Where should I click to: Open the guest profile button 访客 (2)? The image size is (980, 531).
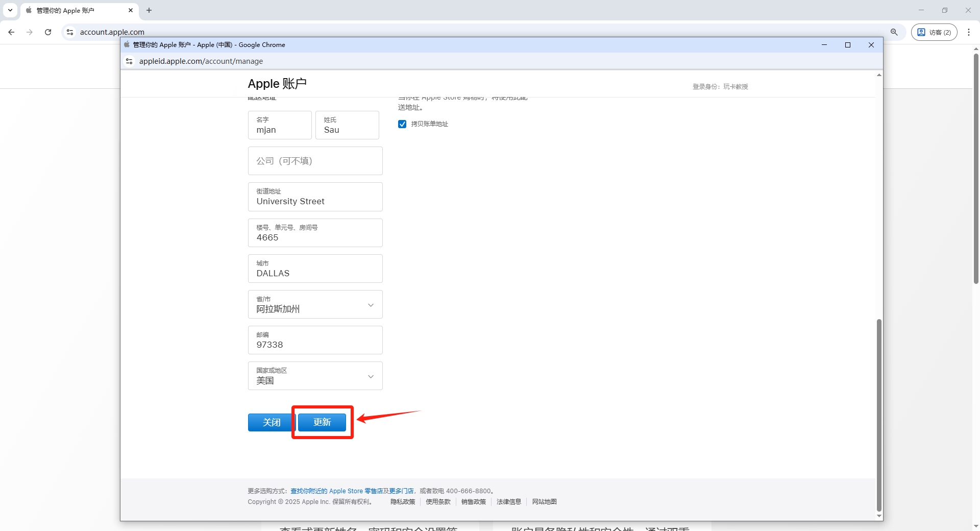click(x=934, y=32)
